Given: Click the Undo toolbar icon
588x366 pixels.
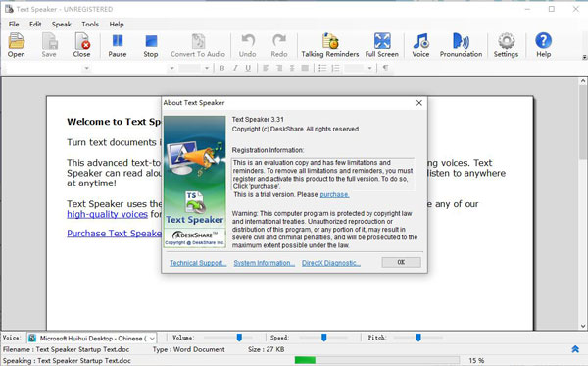Looking at the screenshot, I should coord(248,45).
